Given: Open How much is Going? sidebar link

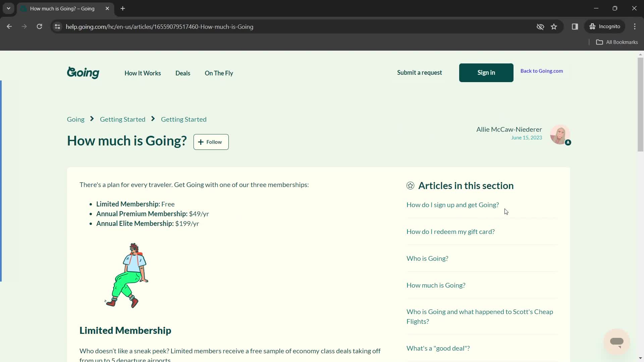Looking at the screenshot, I should 436,285.
